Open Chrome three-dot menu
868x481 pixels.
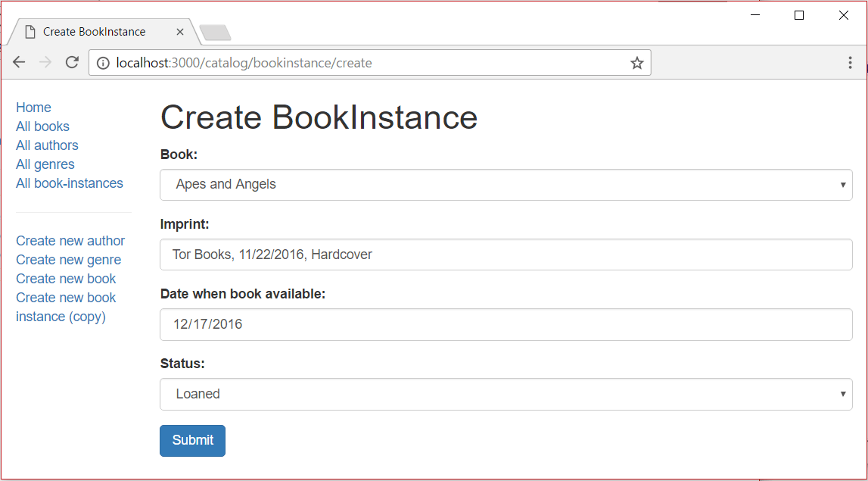850,63
